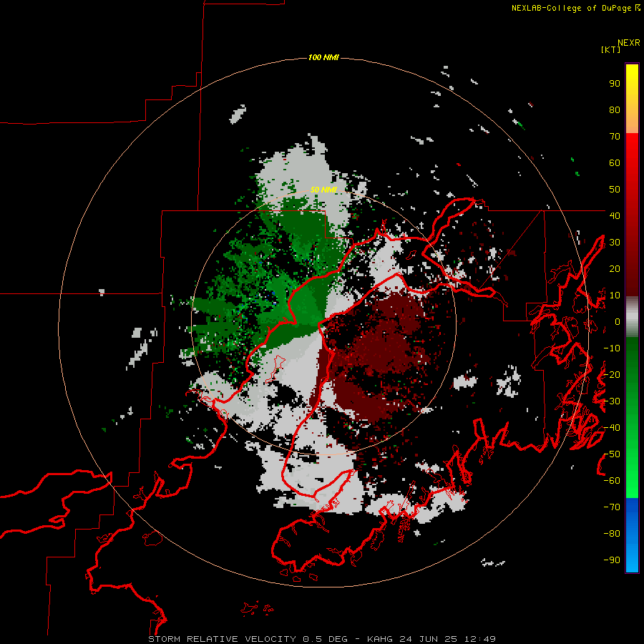Click the 100 NMI range ring label
644x644 pixels.
(x=323, y=57)
